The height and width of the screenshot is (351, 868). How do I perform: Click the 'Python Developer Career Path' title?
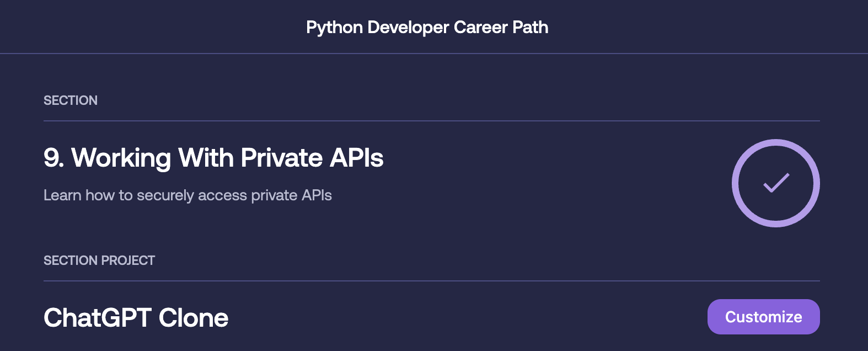(427, 27)
